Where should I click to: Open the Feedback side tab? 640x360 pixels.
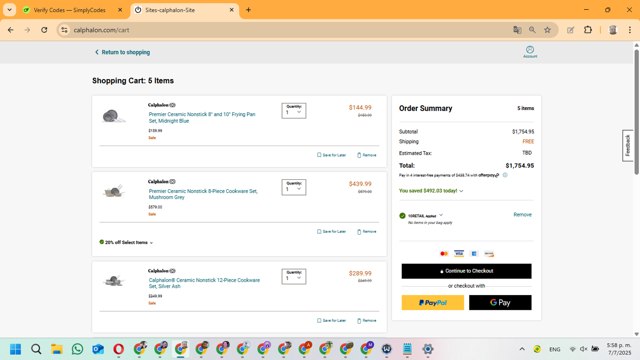click(627, 145)
